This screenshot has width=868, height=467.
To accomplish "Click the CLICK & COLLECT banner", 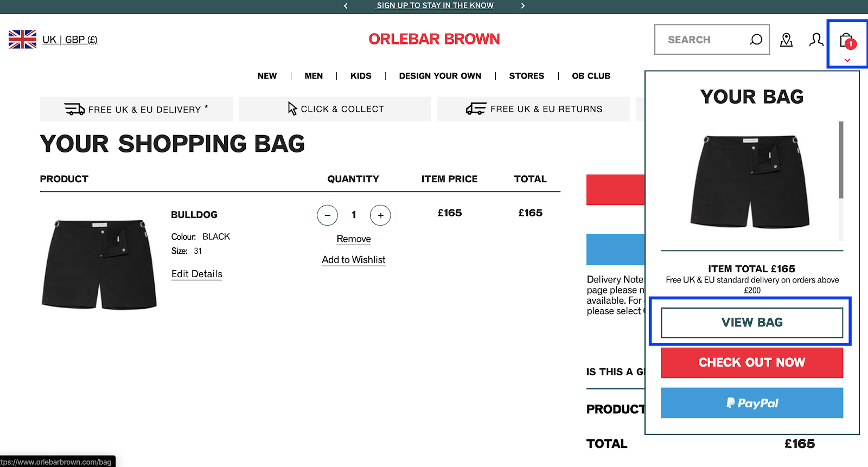I will (x=335, y=109).
